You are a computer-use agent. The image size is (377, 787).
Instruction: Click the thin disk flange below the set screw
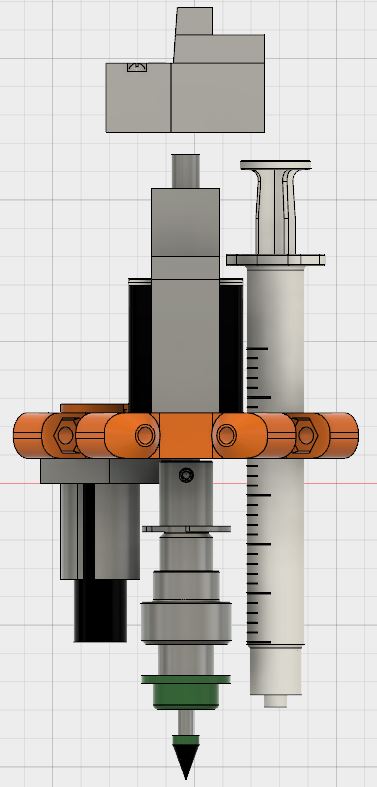coord(186,529)
